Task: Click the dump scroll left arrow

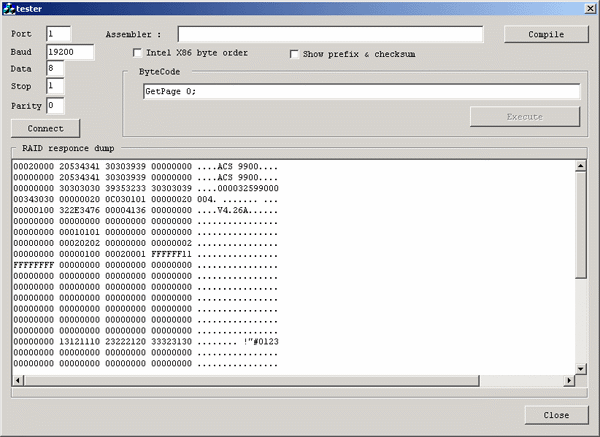Action: point(18,380)
